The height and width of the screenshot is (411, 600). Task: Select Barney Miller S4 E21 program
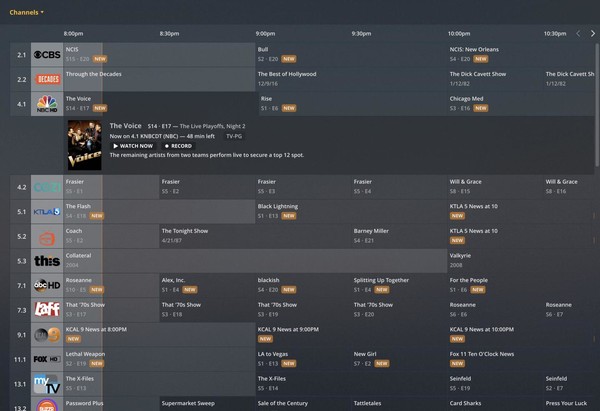pyautogui.click(x=399, y=236)
